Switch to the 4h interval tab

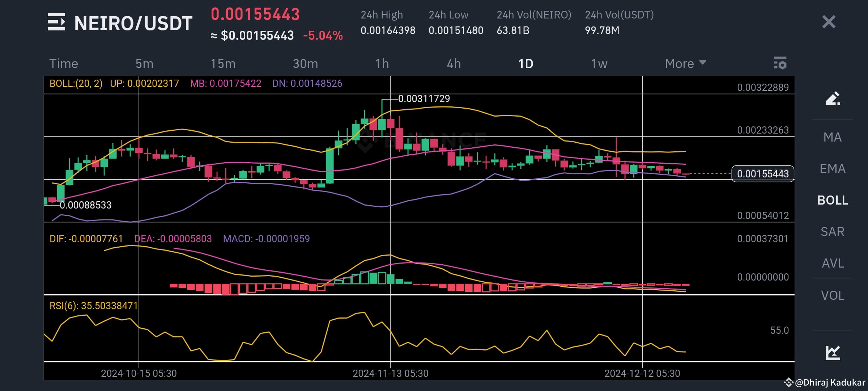[454, 64]
